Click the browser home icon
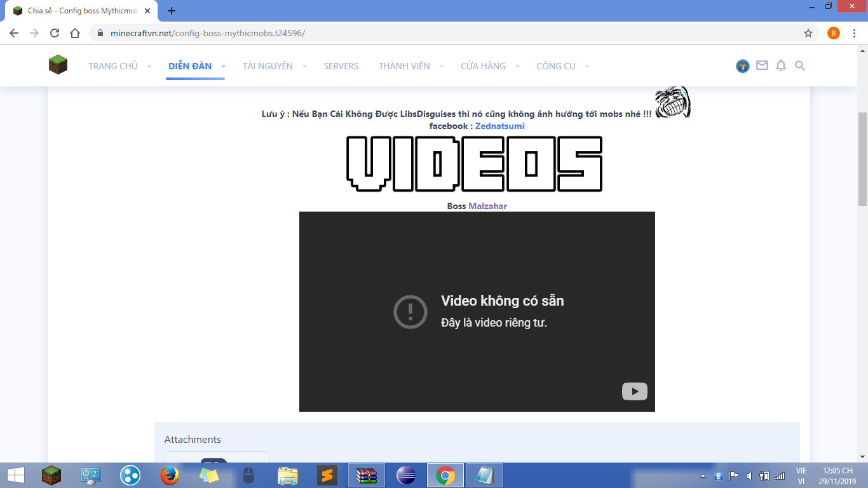The image size is (868, 488). (75, 33)
